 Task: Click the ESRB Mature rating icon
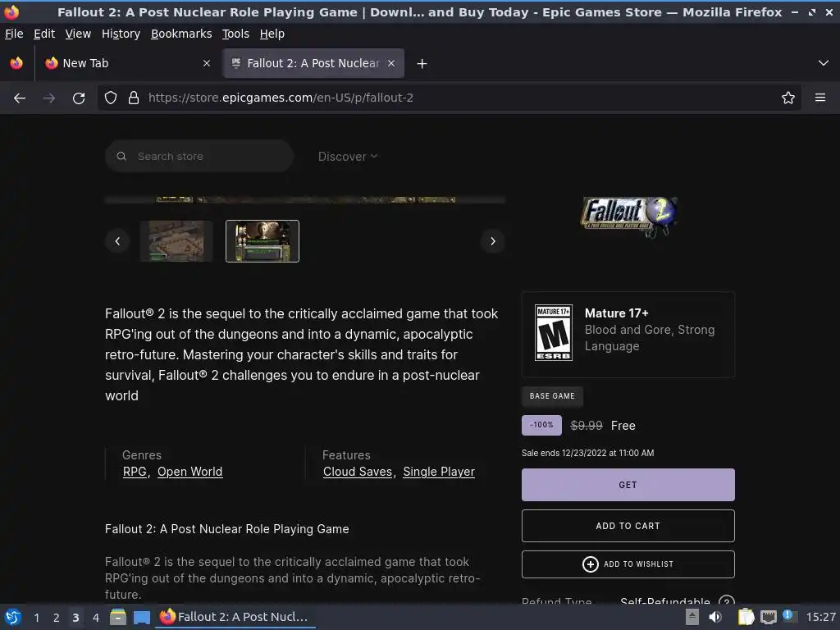554,333
